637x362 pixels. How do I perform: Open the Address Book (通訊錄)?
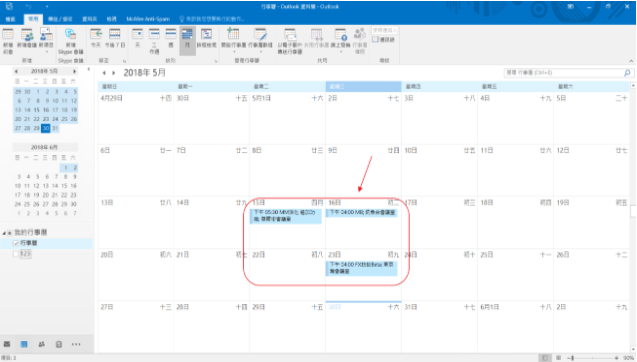tap(384, 39)
